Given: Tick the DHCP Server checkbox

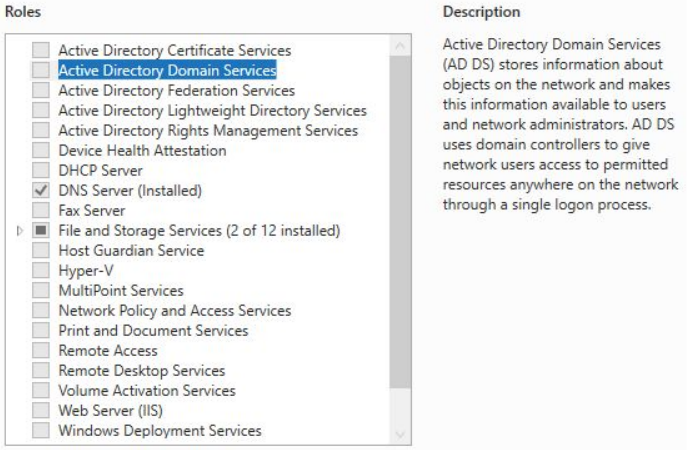Looking at the screenshot, I should (x=40, y=170).
